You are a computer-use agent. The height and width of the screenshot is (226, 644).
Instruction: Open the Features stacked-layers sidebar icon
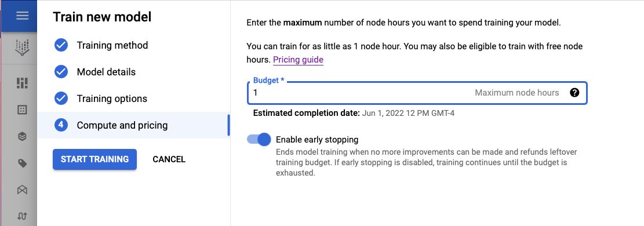(x=22, y=137)
